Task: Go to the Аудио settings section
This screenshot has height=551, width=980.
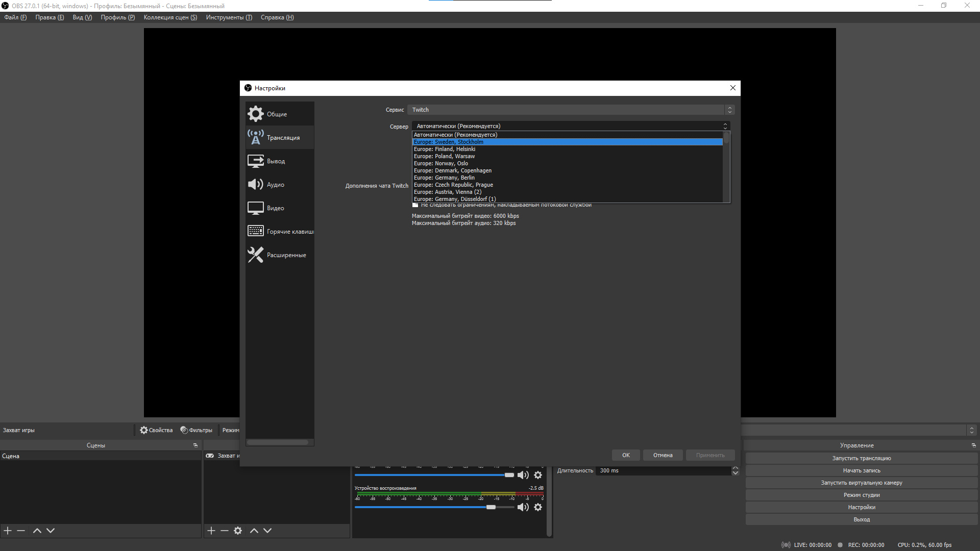Action: click(x=280, y=184)
